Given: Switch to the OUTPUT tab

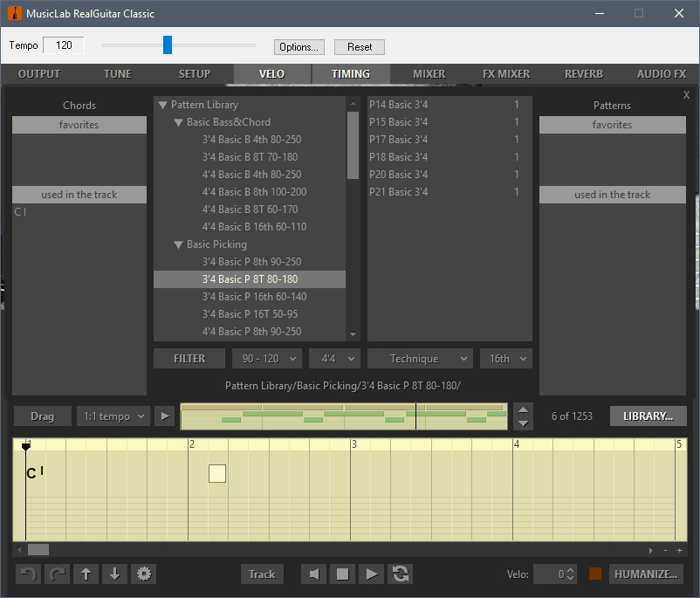Looking at the screenshot, I should pos(39,73).
